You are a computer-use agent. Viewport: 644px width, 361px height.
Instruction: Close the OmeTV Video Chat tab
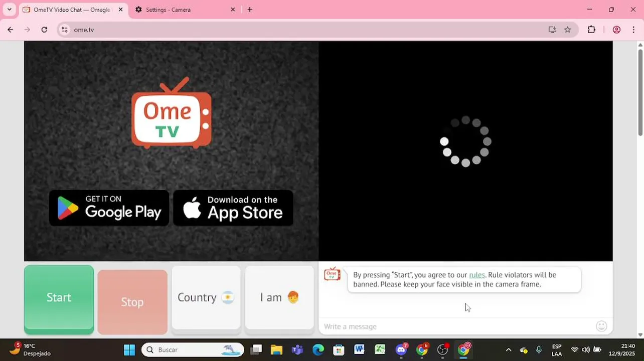tap(120, 10)
